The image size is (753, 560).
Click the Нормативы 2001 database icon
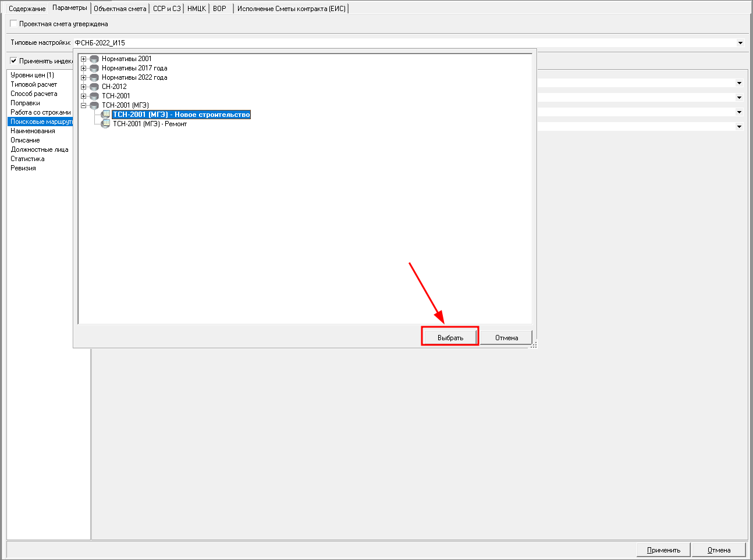click(x=94, y=59)
